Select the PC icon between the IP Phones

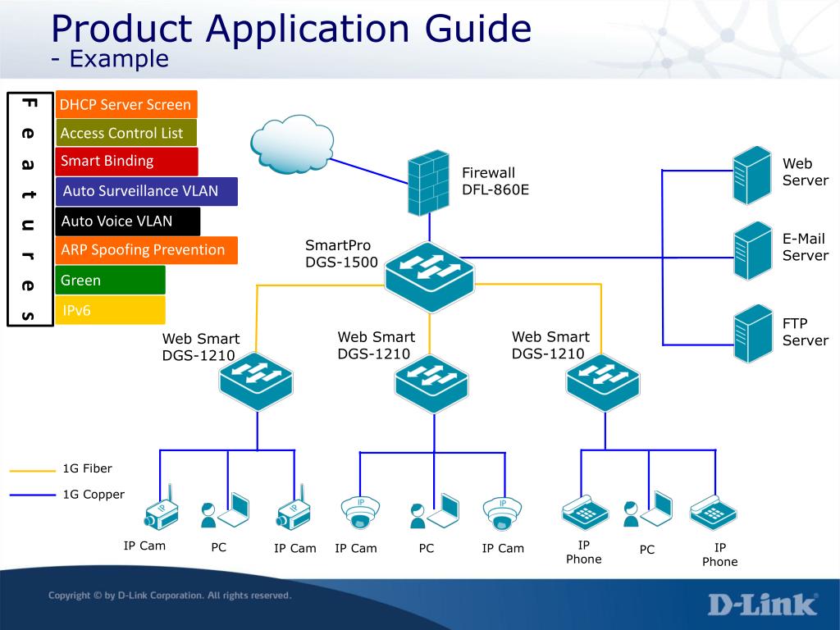tap(648, 509)
